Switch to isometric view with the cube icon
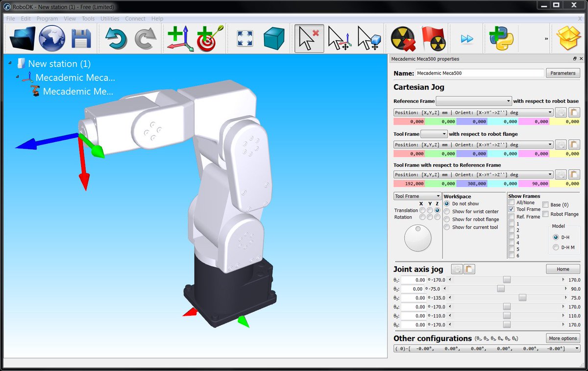 click(273, 38)
